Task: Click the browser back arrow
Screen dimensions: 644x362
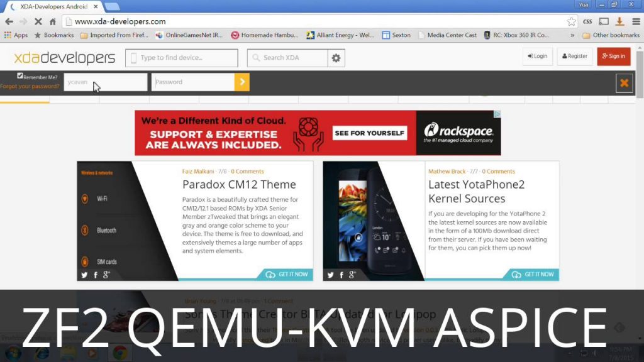Action: [x=9, y=21]
